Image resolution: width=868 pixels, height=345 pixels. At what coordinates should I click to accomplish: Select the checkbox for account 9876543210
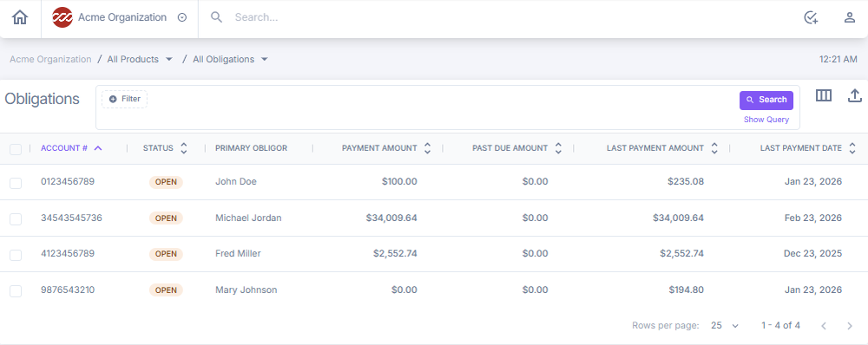coord(16,290)
